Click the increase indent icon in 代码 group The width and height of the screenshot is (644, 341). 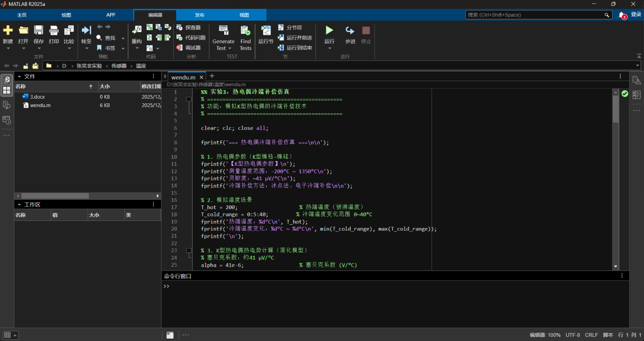(x=159, y=37)
